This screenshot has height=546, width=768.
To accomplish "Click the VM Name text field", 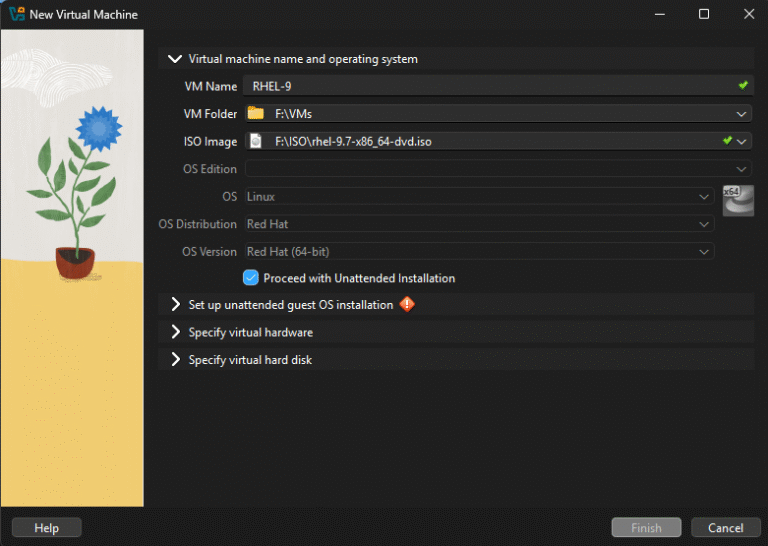I will click(x=480, y=87).
